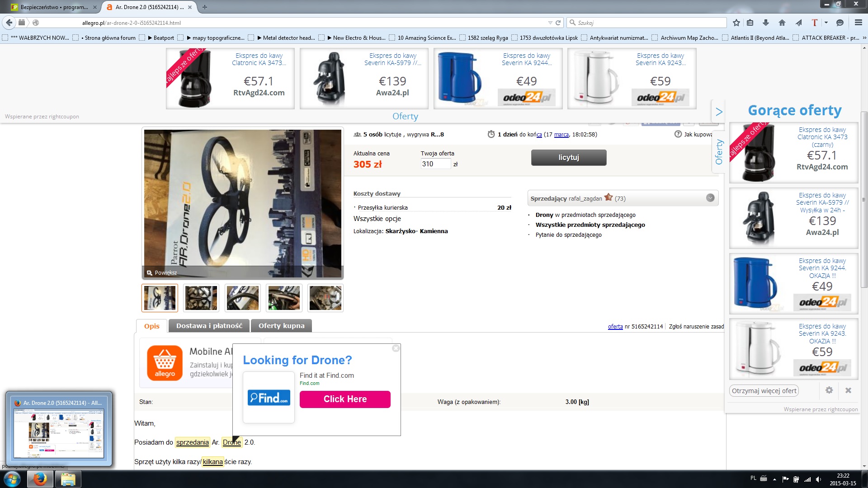Open dropdown arrow next to red T
The height and width of the screenshot is (488, 868).
(x=826, y=23)
